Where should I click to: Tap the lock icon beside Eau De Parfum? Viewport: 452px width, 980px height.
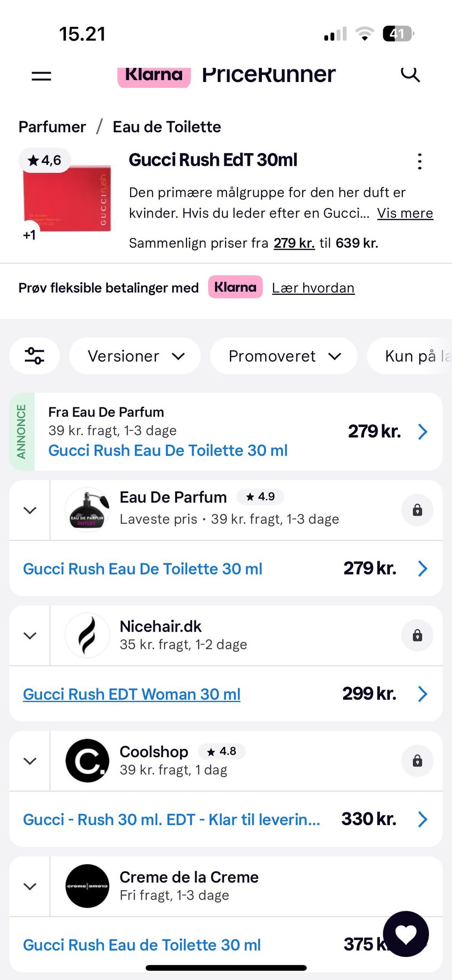pyautogui.click(x=417, y=510)
